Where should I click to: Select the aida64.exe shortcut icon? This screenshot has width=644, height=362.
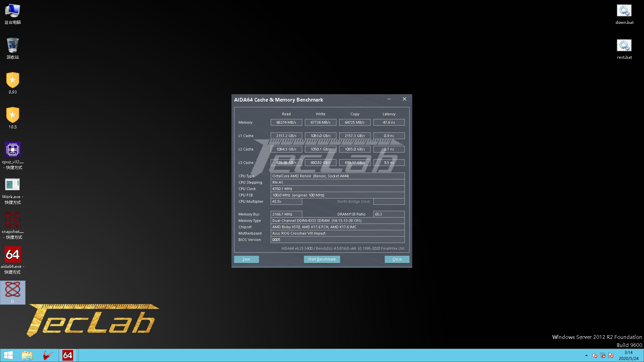click(x=12, y=260)
